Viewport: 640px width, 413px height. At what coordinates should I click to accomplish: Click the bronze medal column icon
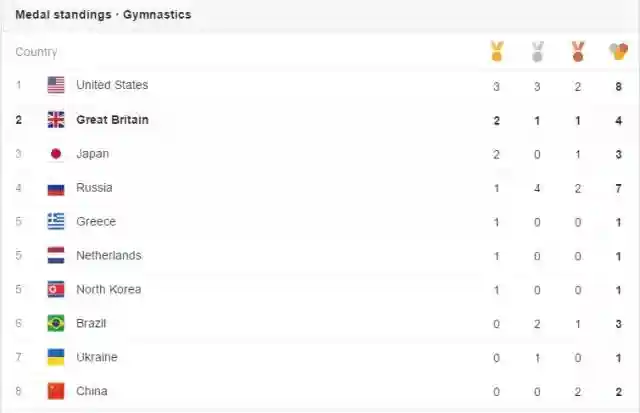577,51
